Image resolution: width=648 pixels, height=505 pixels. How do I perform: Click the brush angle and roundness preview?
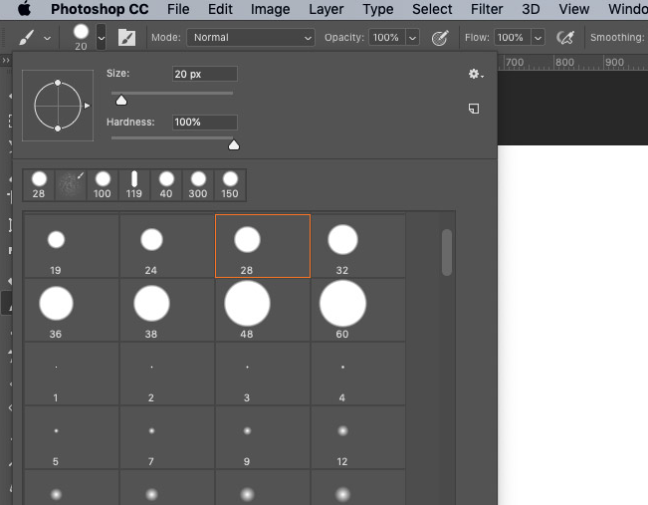tap(58, 106)
